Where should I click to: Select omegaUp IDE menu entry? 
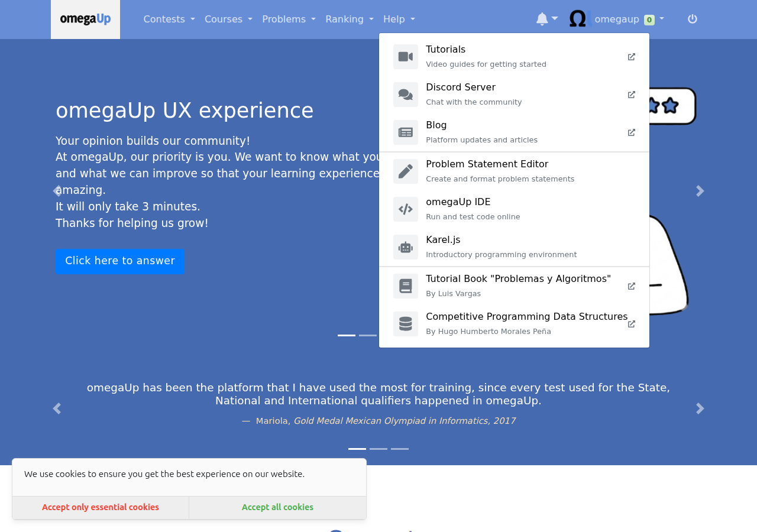point(514,209)
